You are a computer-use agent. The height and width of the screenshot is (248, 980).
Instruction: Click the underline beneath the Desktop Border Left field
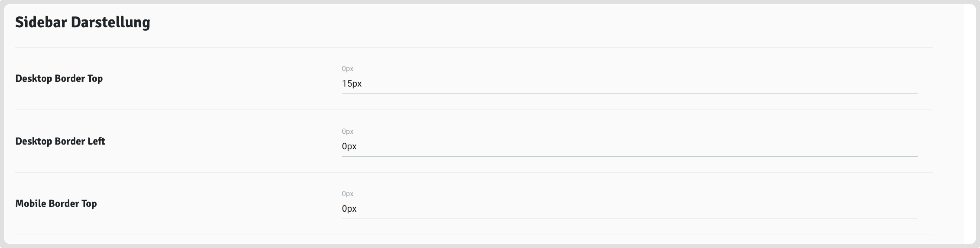point(629,156)
